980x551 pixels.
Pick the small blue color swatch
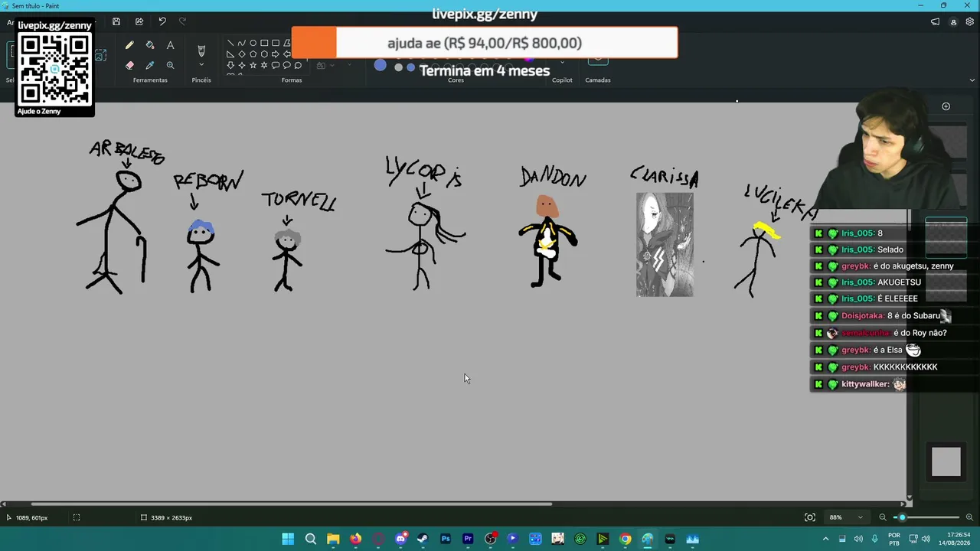(411, 67)
